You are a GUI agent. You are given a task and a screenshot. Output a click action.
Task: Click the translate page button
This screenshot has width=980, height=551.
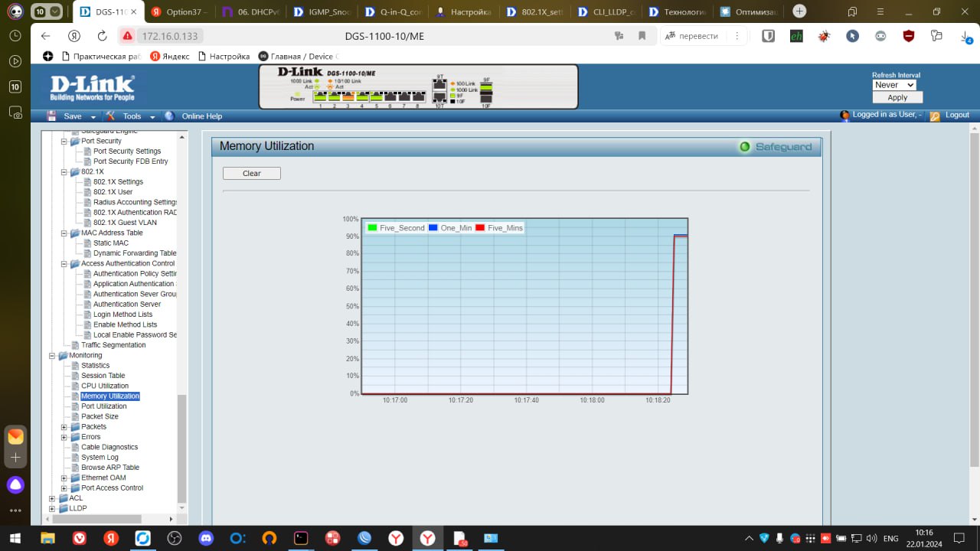point(692,36)
